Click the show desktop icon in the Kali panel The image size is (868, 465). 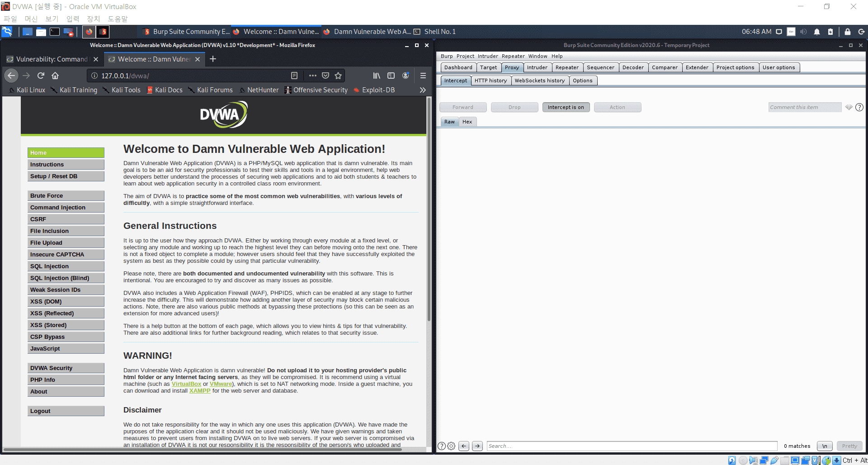coord(28,32)
